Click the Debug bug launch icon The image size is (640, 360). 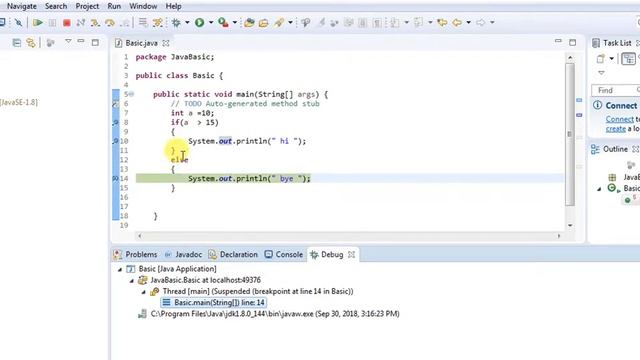(x=176, y=22)
